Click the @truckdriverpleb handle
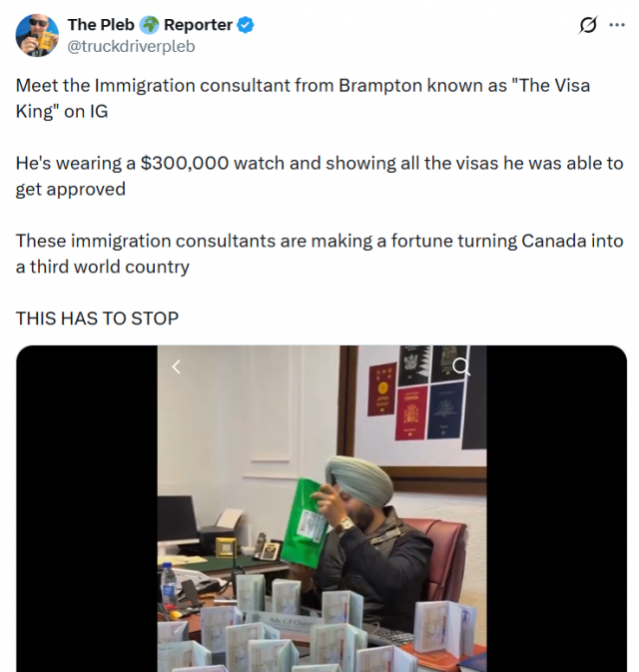The image size is (639, 672). click(x=131, y=46)
